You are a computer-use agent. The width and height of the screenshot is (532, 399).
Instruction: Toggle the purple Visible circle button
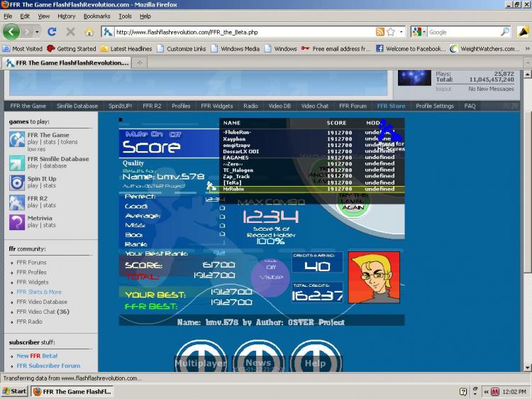[x=270, y=277]
